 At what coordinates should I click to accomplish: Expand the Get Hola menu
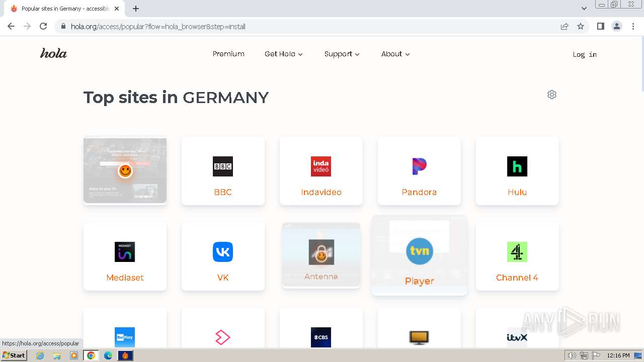(284, 54)
